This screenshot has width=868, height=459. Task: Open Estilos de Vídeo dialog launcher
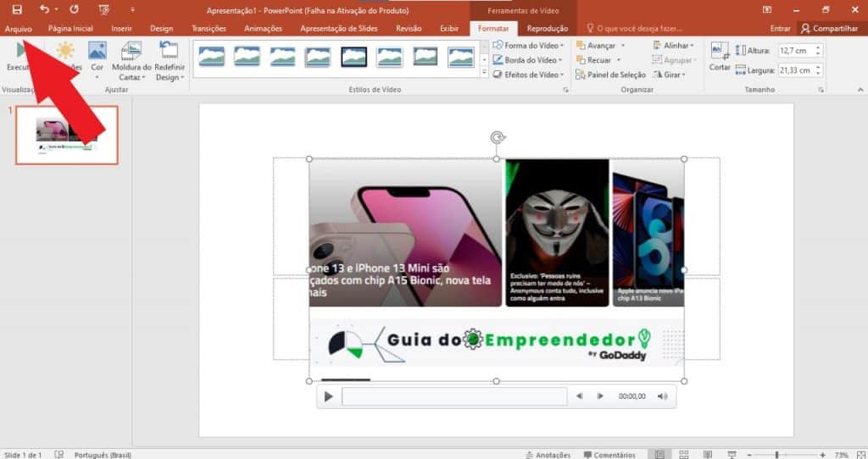[565, 90]
